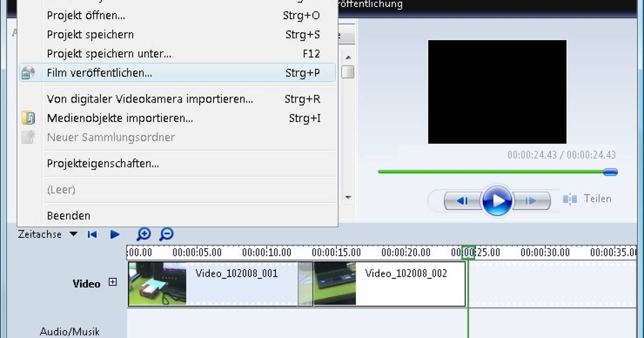This screenshot has width=644, height=338.
Task: Start timeline playback with the blue arrow
Action: coord(114,234)
